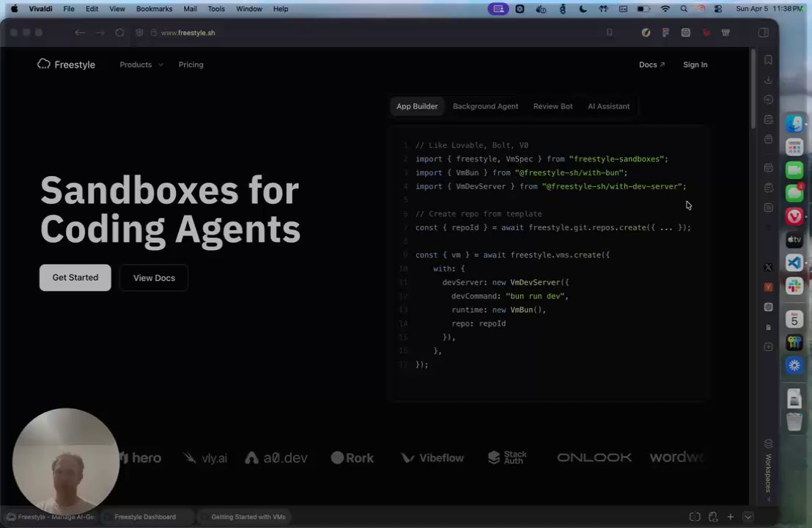This screenshot has width=812, height=528.
Task: Toggle the Focus moon icon
Action: 583,9
